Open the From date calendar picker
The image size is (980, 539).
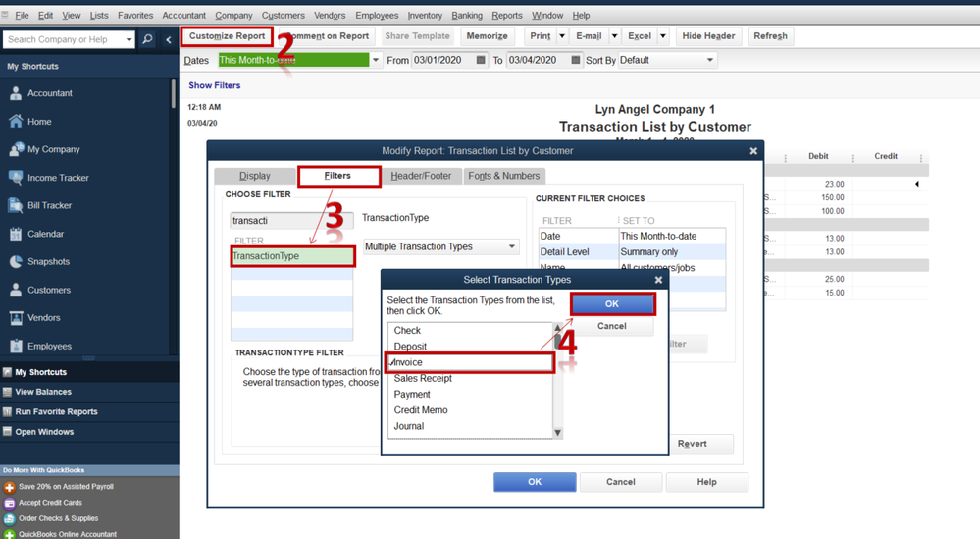pos(480,60)
